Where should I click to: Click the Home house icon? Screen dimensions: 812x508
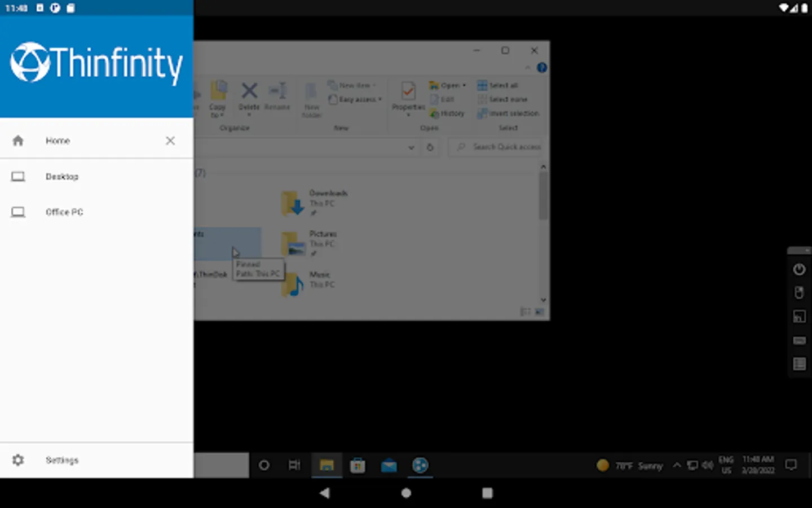tap(18, 141)
